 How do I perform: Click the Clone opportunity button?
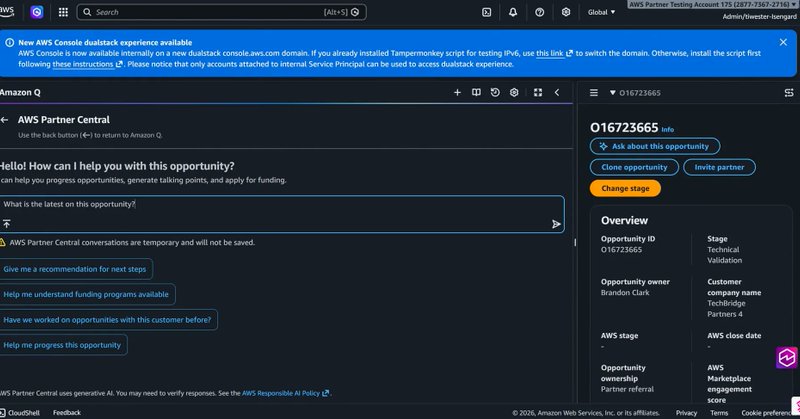point(634,167)
